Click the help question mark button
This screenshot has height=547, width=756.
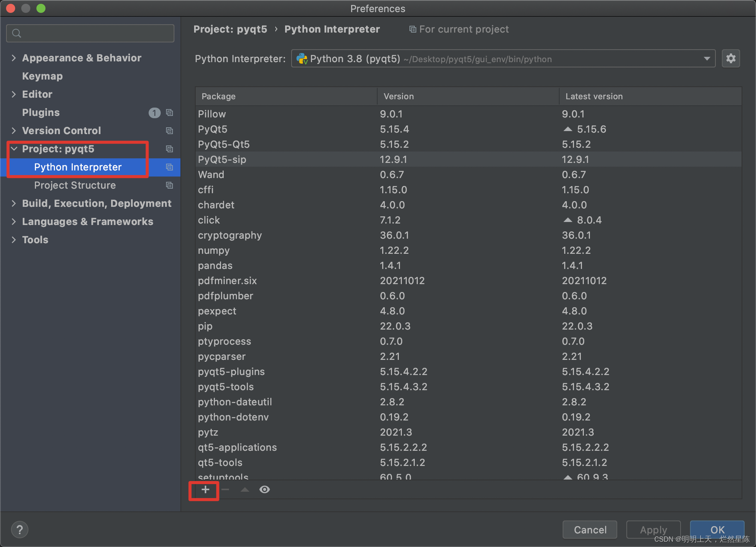click(20, 530)
